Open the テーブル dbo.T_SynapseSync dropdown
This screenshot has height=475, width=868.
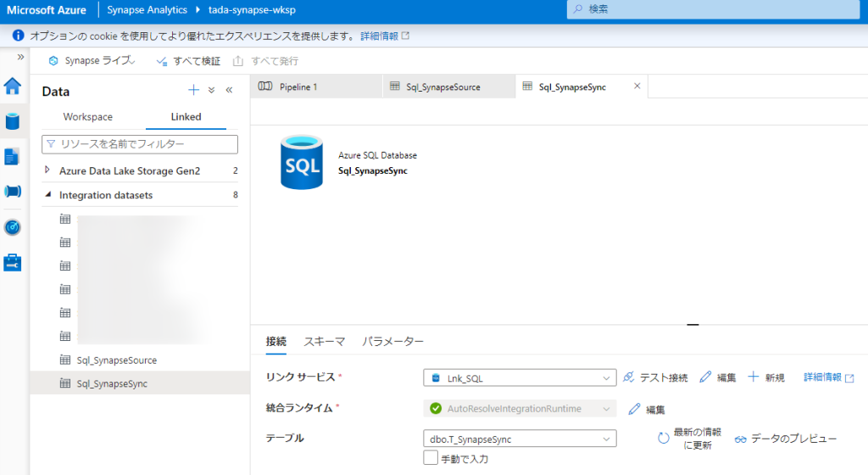(520, 439)
